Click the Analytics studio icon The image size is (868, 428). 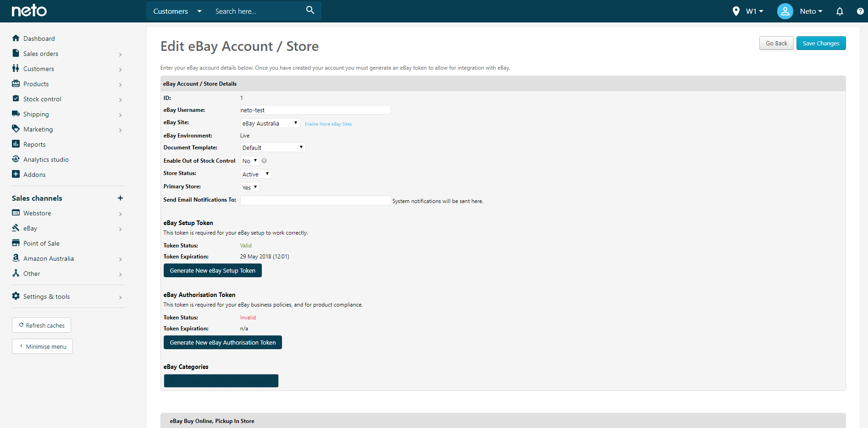[16, 159]
